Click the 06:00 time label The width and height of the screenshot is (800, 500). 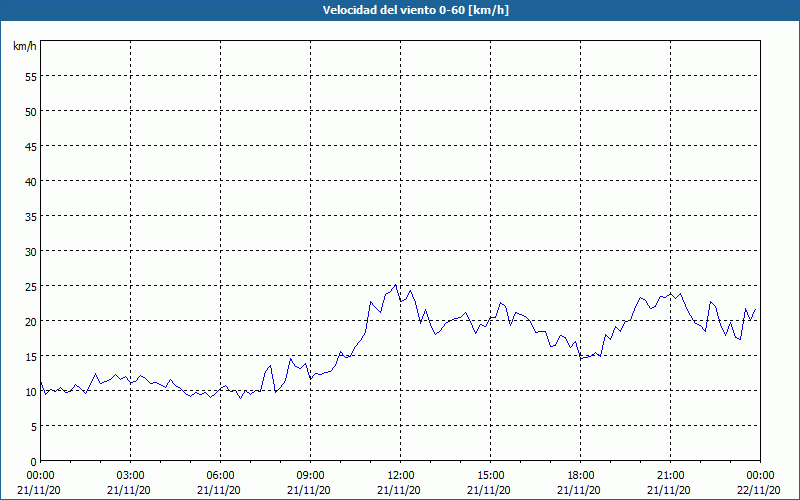point(220,476)
